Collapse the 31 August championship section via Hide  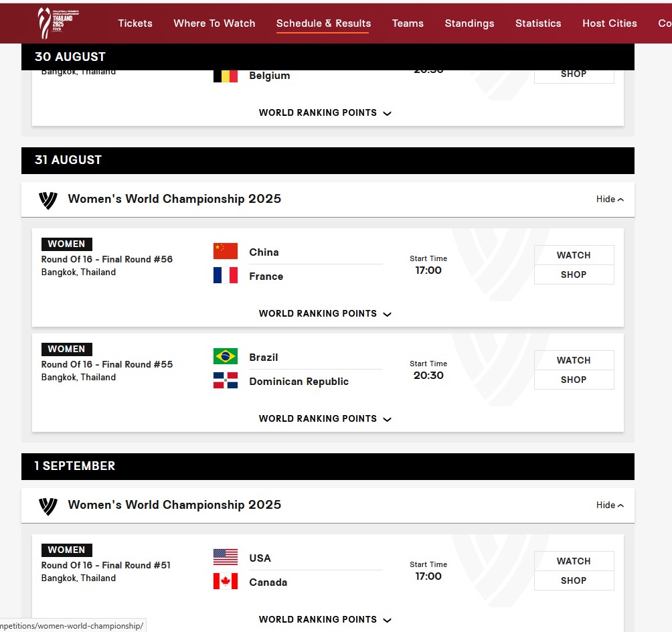[610, 200]
